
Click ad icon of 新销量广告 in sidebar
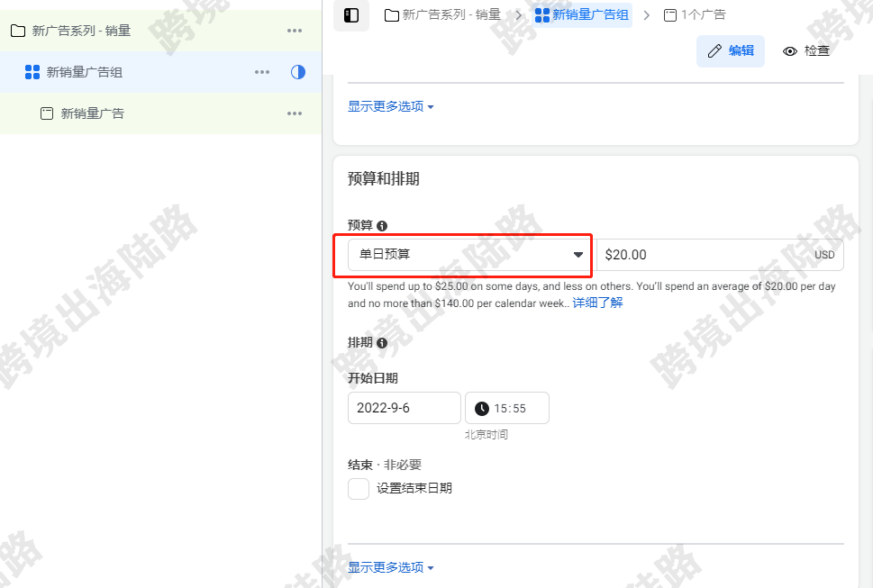tap(47, 113)
